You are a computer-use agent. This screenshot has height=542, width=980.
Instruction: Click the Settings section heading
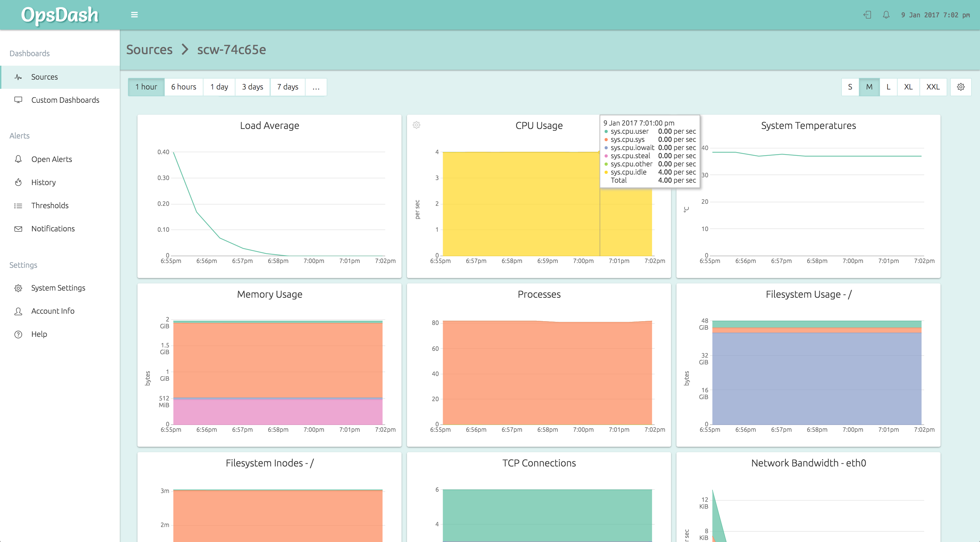(x=23, y=265)
